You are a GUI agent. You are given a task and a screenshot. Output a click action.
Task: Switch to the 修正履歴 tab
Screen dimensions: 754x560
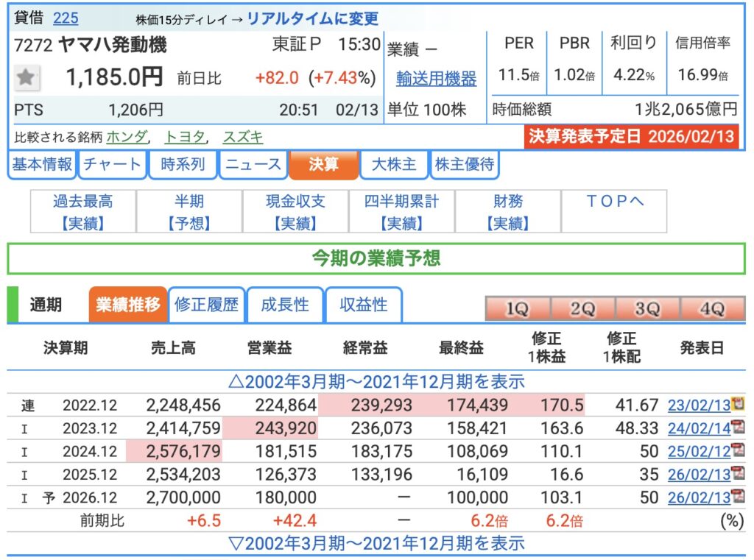coord(206,305)
